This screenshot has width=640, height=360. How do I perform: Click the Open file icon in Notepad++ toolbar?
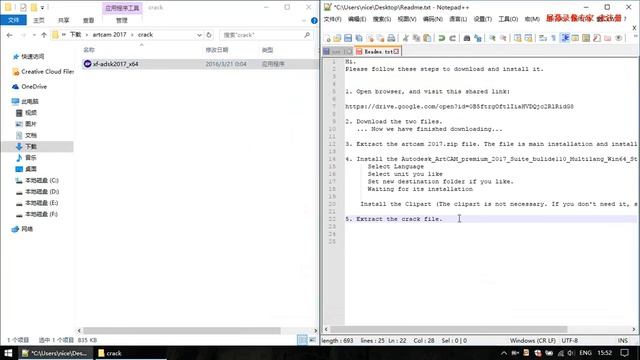click(337, 38)
